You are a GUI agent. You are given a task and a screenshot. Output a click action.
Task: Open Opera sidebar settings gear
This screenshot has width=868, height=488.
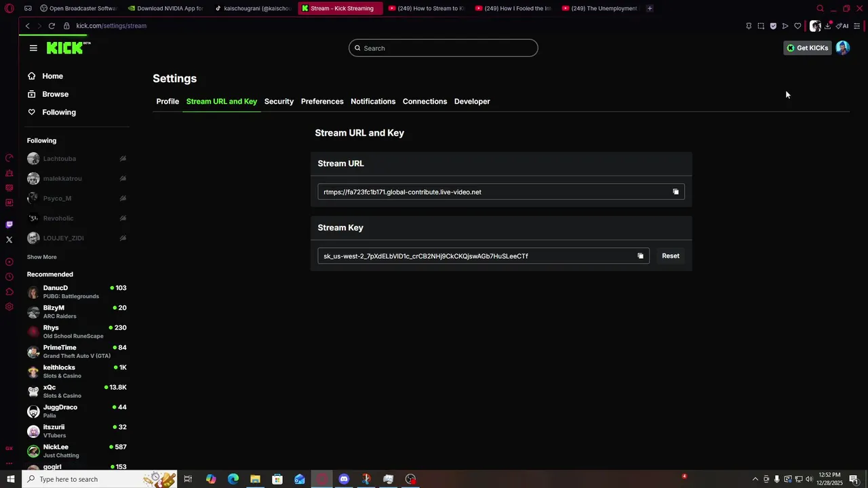tap(9, 306)
